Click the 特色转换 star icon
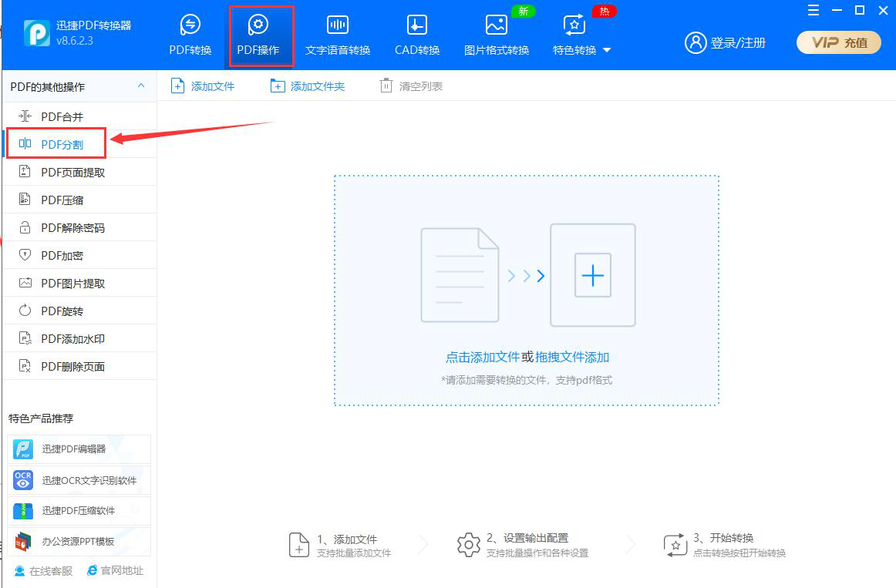Viewport: 896px width, 588px height. [x=574, y=25]
